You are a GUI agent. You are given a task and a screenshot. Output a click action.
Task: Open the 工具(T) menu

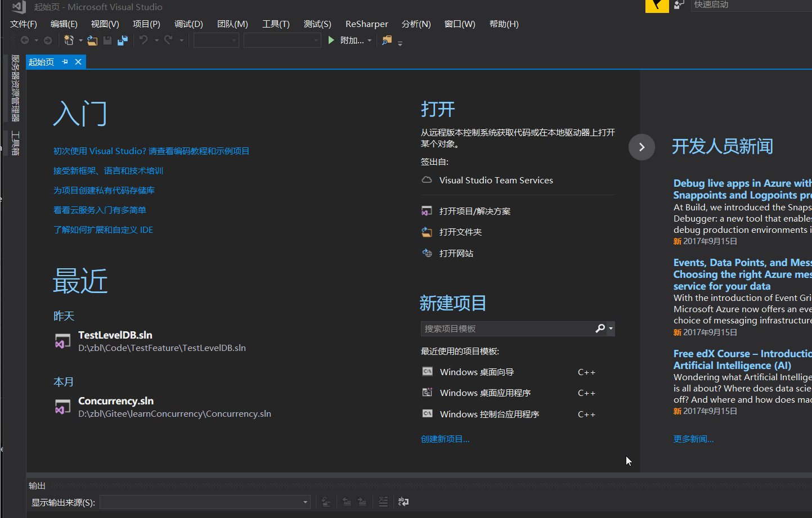click(x=276, y=24)
